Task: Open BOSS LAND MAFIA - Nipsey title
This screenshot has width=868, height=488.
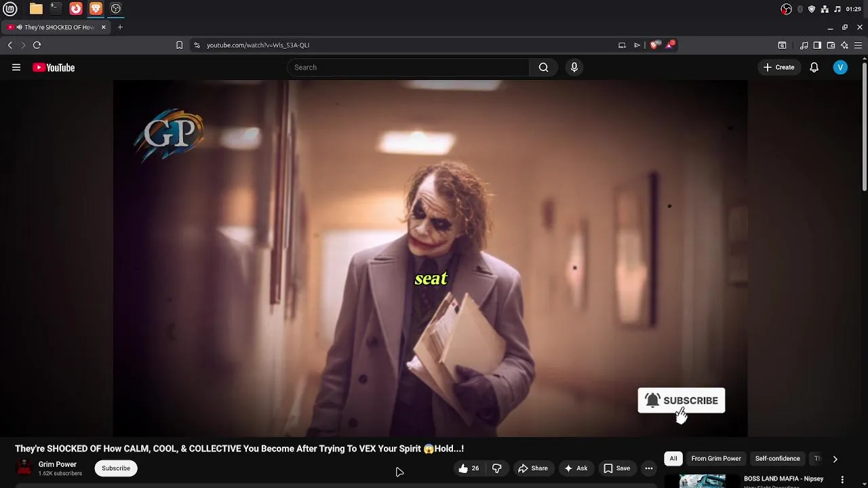Action: pyautogui.click(x=784, y=479)
